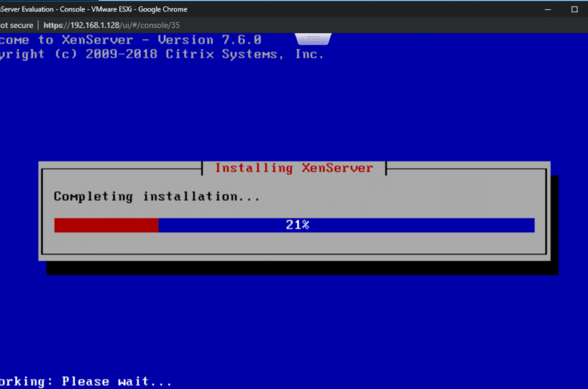
Task: Click the 'Installing XenServer' dialog title
Action: (294, 167)
